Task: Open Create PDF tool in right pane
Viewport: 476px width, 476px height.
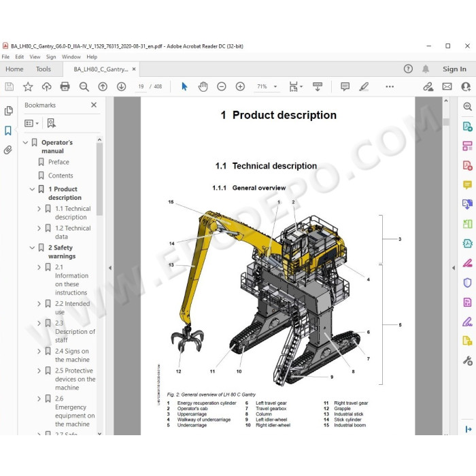Action: point(468,165)
